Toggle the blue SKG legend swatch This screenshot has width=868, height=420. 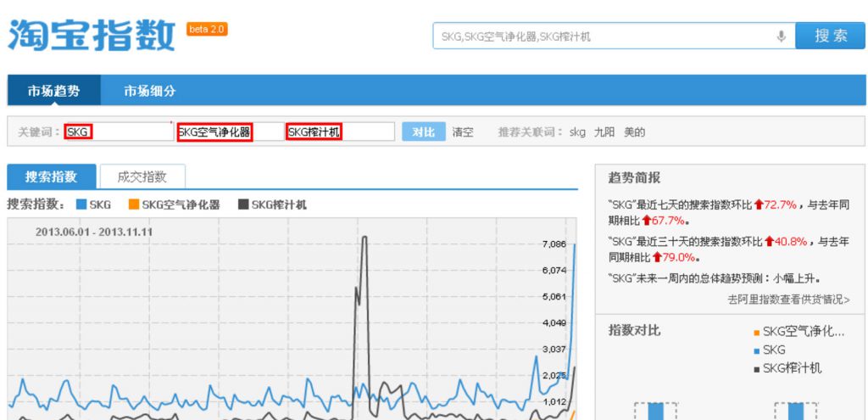(x=81, y=205)
